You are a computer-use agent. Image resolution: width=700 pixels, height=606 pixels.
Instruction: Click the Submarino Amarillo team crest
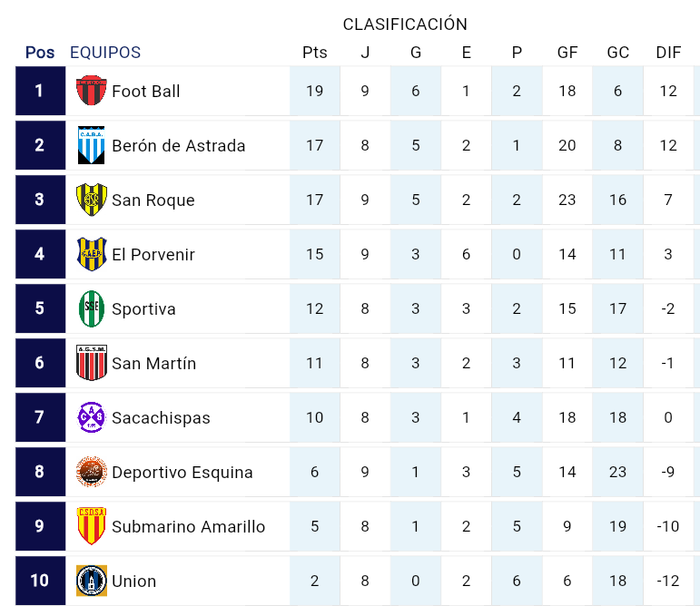tap(91, 526)
